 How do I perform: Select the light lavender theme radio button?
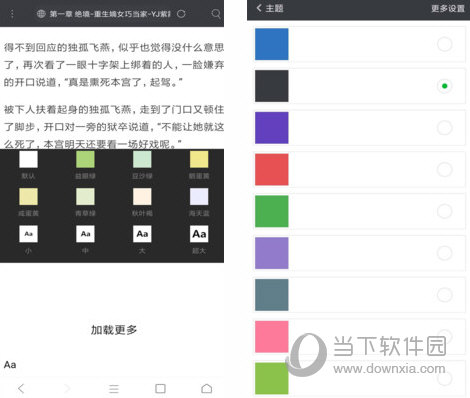(x=444, y=253)
